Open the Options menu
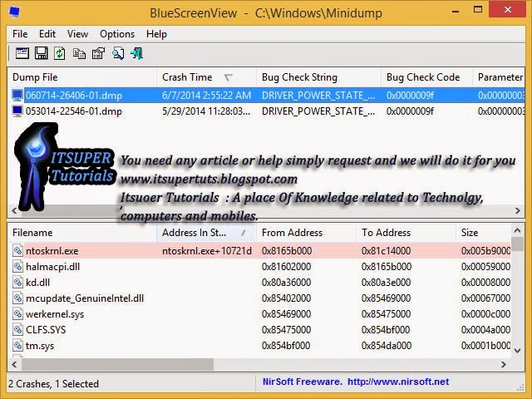 pos(117,34)
